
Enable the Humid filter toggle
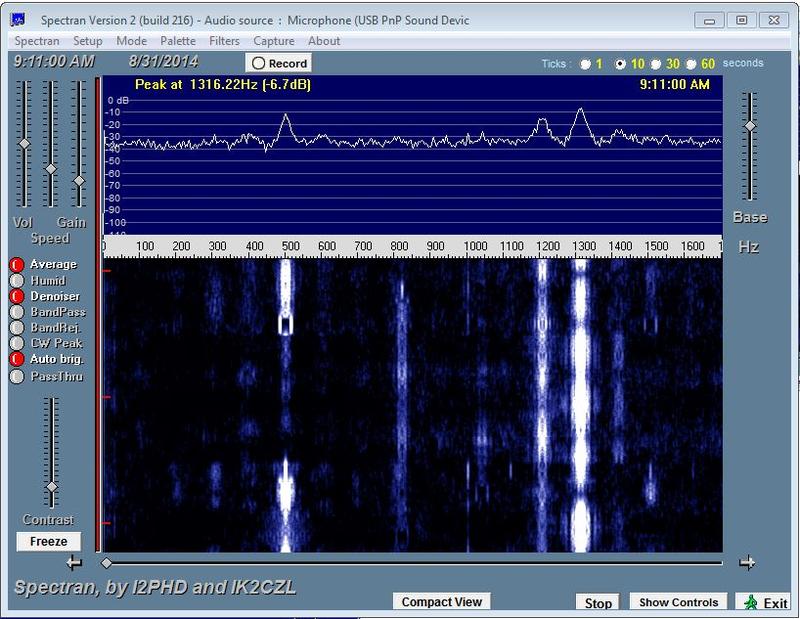(17, 281)
